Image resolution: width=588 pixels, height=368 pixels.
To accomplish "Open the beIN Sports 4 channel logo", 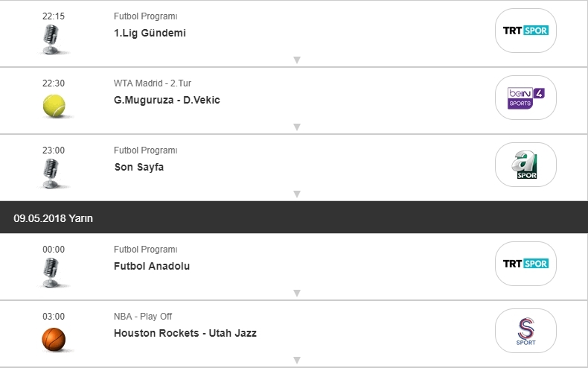I will 525,98.
